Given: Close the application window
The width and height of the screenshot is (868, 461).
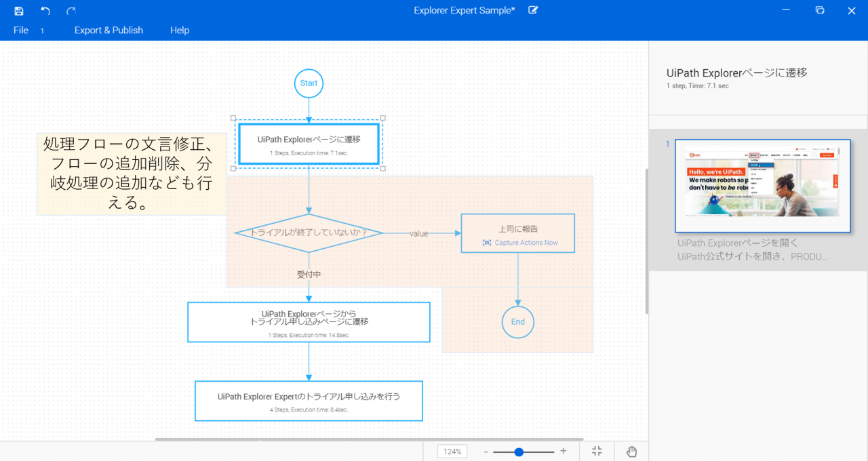Looking at the screenshot, I should tap(852, 10).
